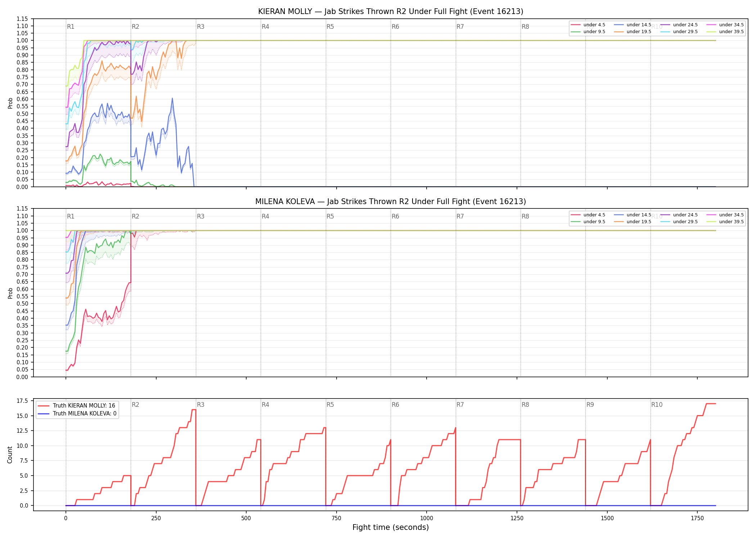Screen dimensions: 756x540
Task: Select 'under 24.5' in the KIERAN MOLLY legend
Action: (x=679, y=25)
